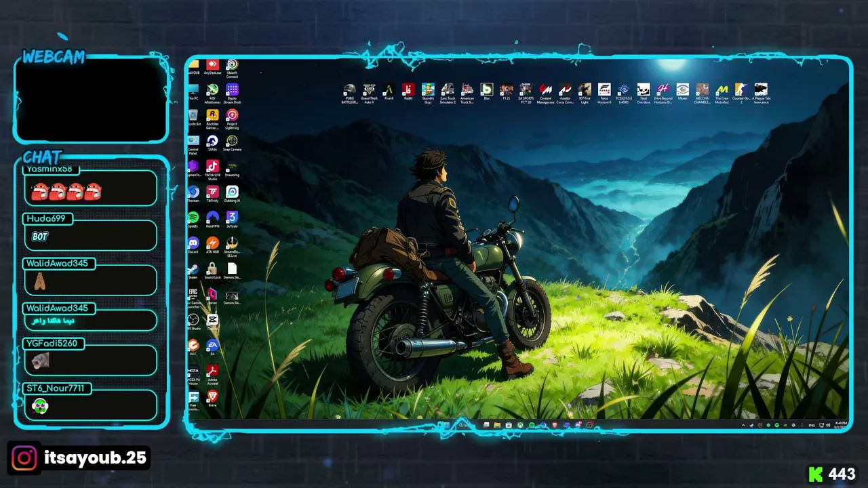Screen dimensions: 868x488
Task: Click the YGFadi5260 username in chat
Action: tap(52, 344)
